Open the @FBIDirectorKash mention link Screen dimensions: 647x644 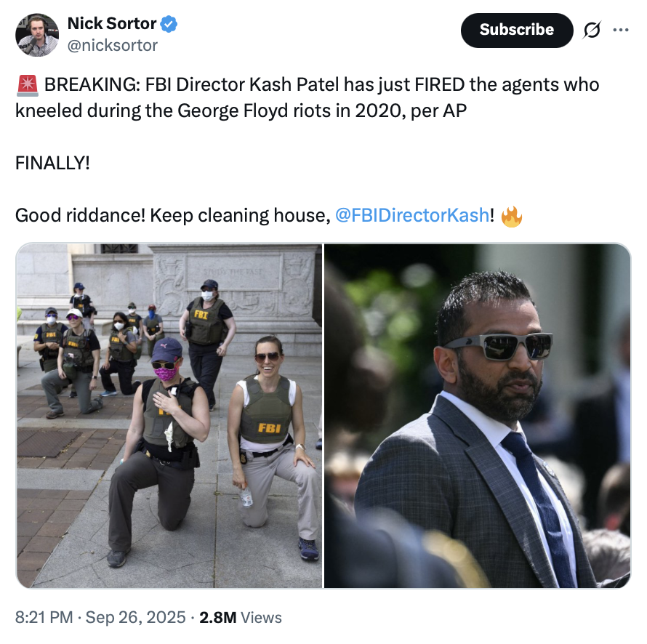coord(411,216)
